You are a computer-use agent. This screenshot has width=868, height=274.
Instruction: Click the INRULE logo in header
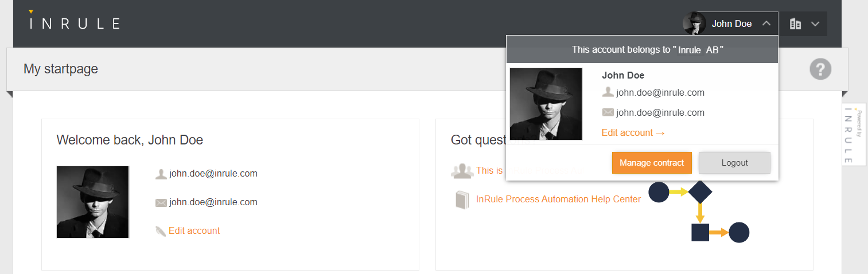75,22
